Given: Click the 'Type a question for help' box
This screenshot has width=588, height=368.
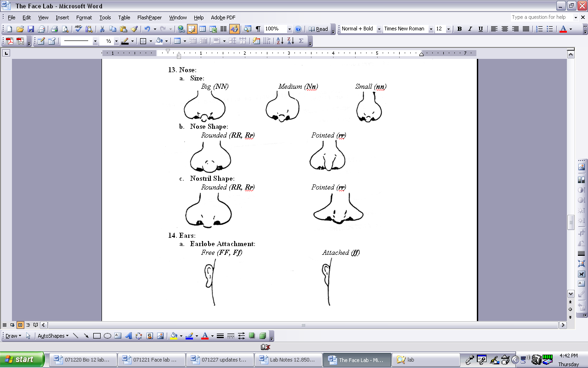Looking at the screenshot, I should pos(541,17).
